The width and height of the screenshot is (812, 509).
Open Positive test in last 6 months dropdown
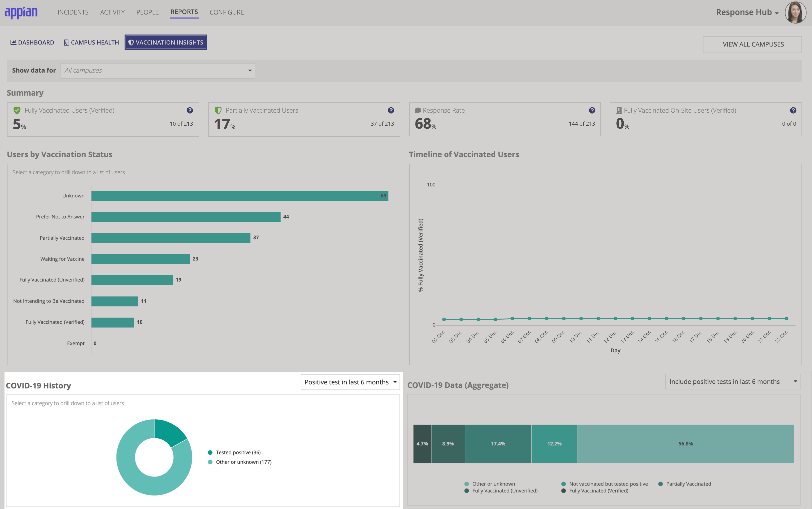click(x=350, y=382)
